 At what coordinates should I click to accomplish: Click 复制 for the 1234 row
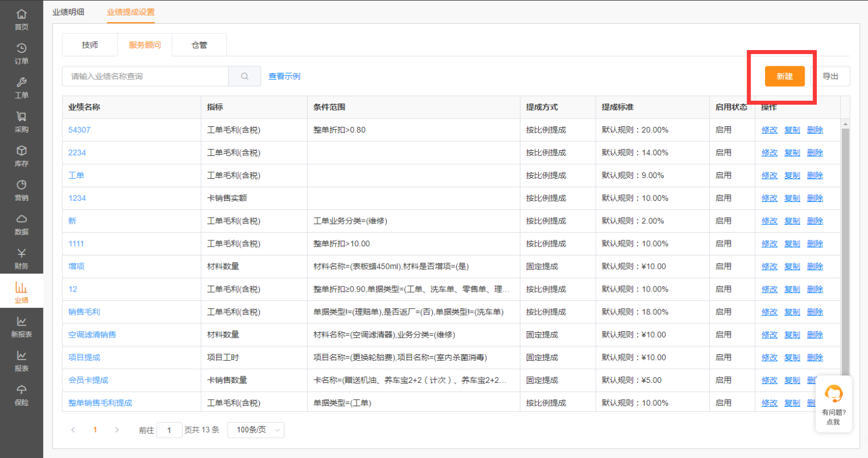point(792,198)
